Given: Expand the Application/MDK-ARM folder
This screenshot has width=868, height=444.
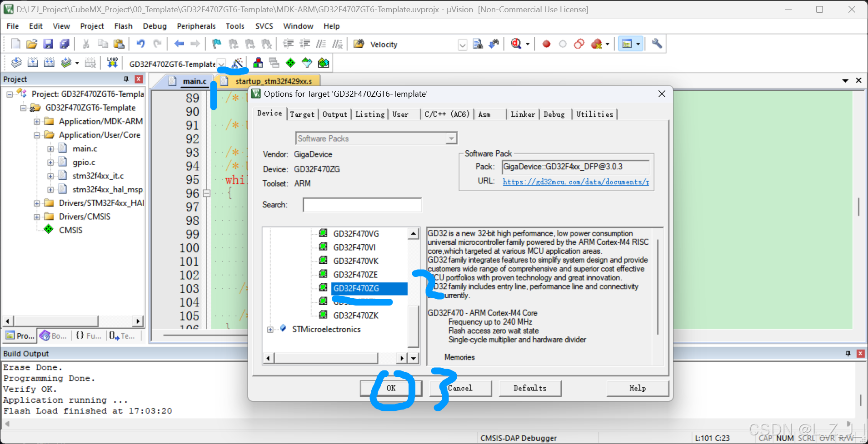Looking at the screenshot, I should pyautogui.click(x=37, y=122).
